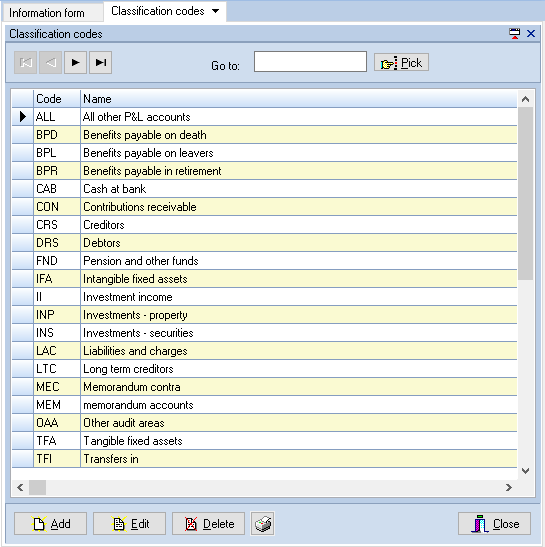The height and width of the screenshot is (547, 545).
Task: Click the INP code cell
Action: click(x=57, y=315)
